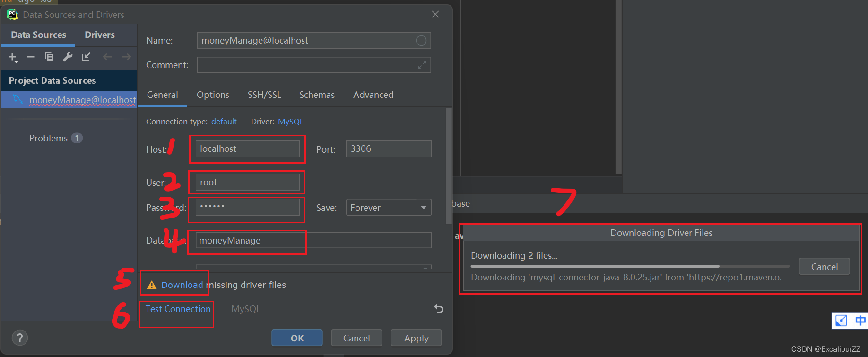Click the download progress bar
Screen dimensions: 868x357
point(630,266)
